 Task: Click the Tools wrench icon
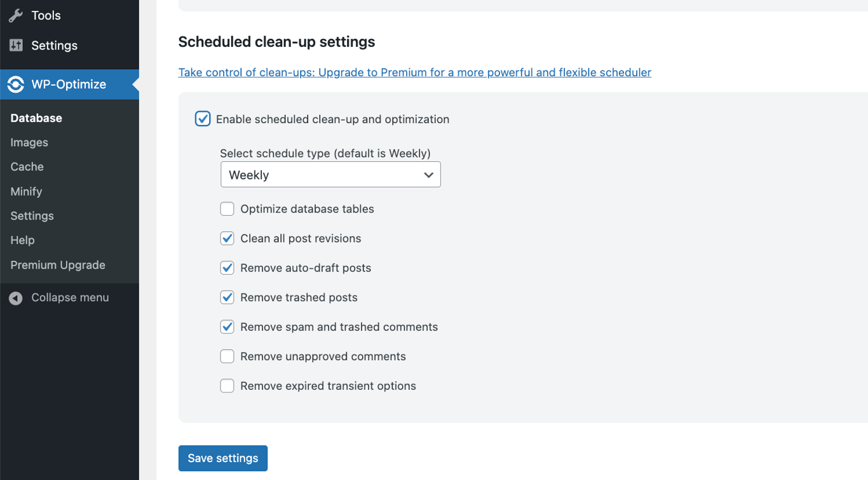(16, 15)
